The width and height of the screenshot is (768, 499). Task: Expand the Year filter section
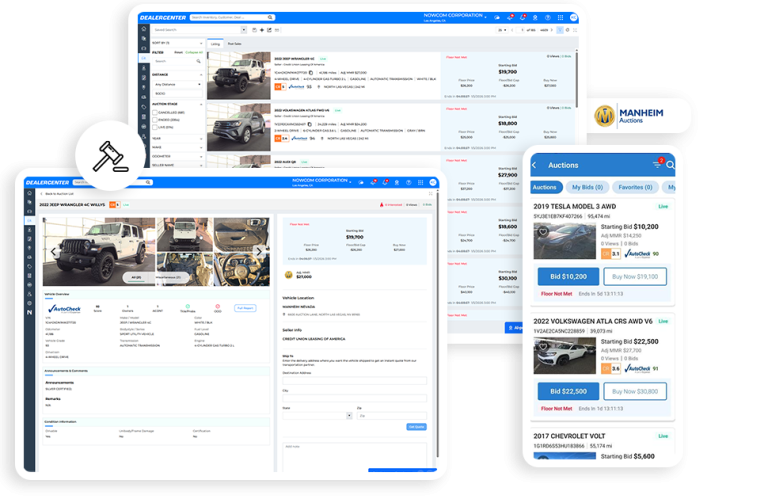[x=177, y=139]
